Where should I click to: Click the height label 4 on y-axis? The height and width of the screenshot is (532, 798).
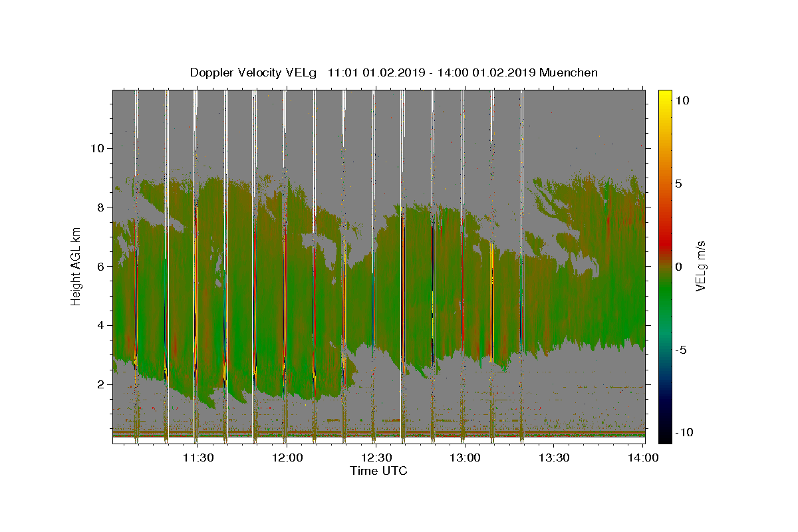point(100,325)
